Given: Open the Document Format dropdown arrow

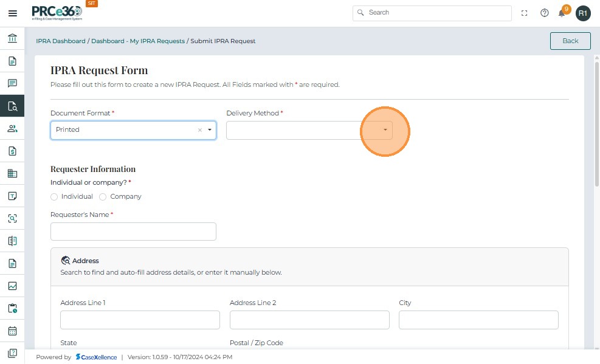Looking at the screenshot, I should [x=210, y=130].
